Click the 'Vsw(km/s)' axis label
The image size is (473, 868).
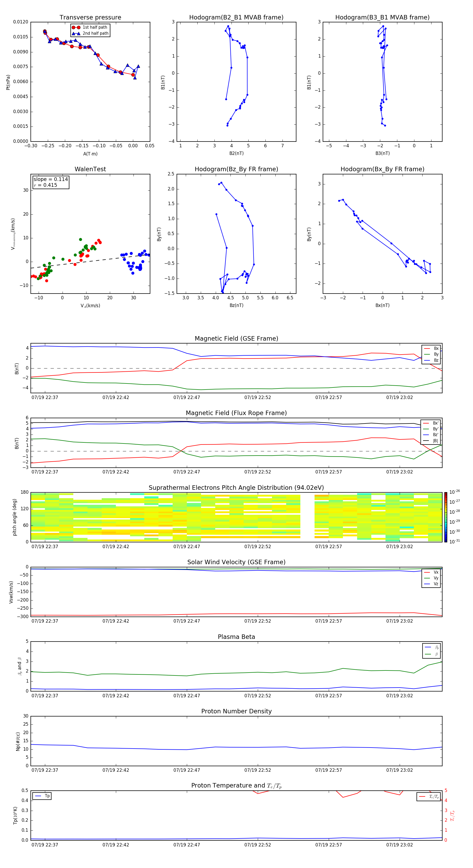point(11,592)
